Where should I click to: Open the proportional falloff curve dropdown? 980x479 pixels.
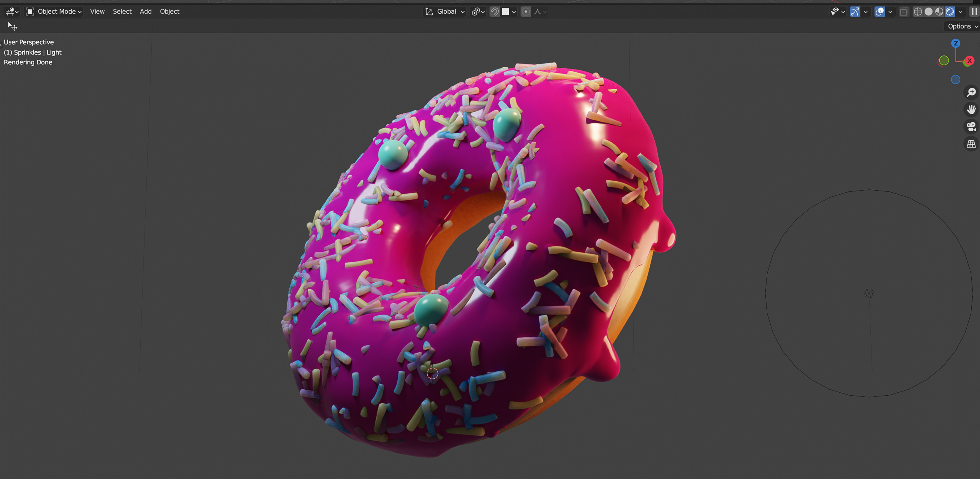coord(540,12)
